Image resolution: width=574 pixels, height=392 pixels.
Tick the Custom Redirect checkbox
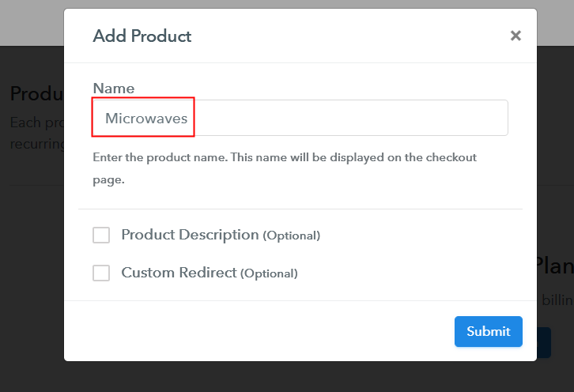pyautogui.click(x=101, y=273)
